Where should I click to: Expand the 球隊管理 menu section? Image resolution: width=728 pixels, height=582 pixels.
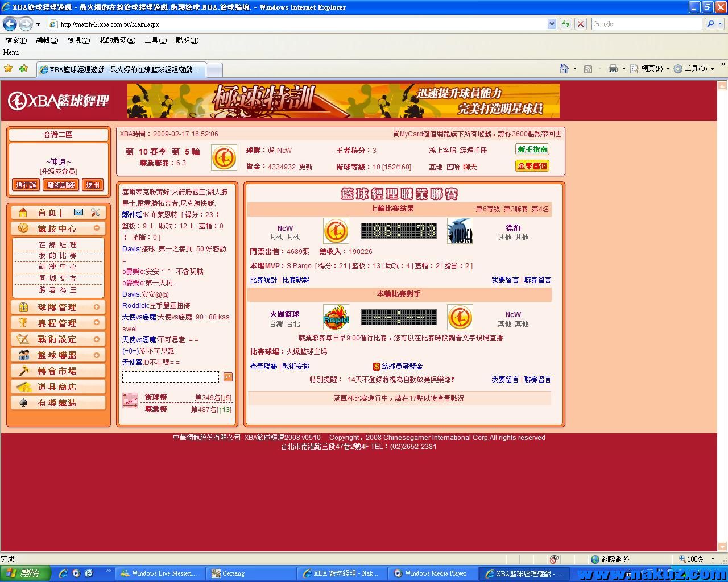[97, 307]
